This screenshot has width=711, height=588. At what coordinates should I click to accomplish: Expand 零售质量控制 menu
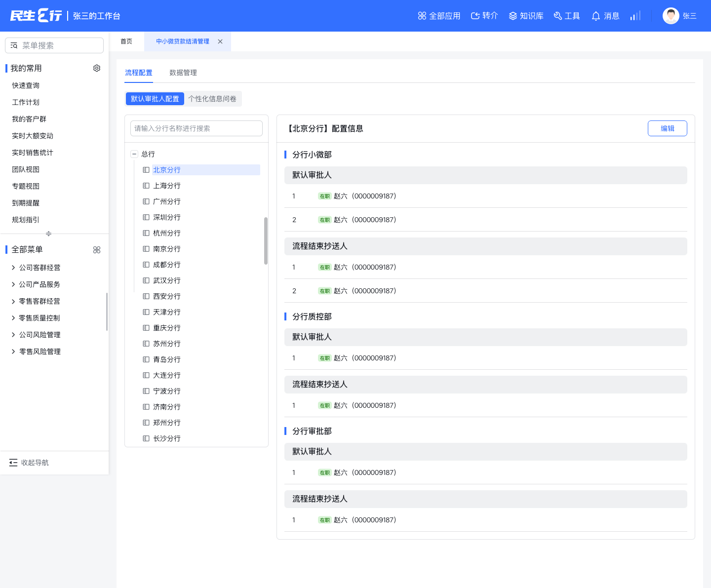13,318
